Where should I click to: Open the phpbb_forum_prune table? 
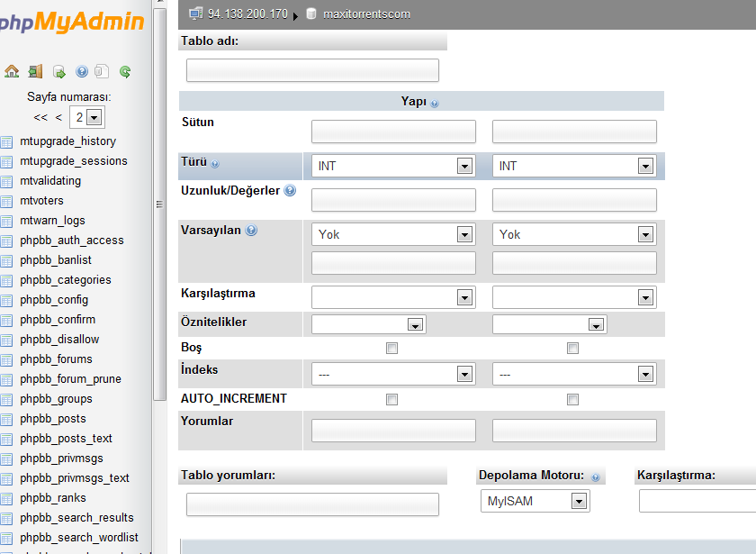click(70, 379)
